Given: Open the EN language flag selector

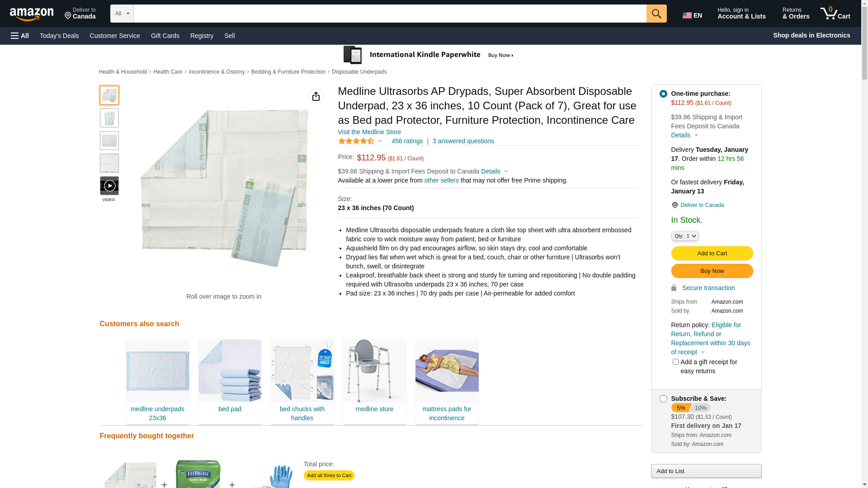Looking at the screenshot, I should click(692, 15).
